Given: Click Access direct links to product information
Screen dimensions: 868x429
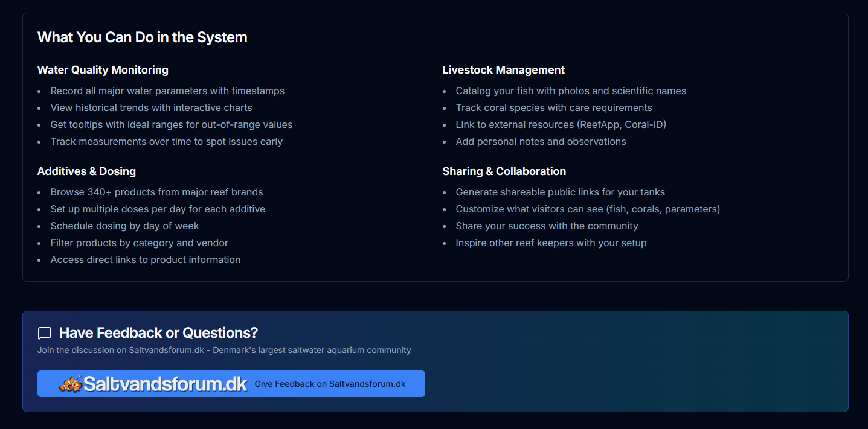Looking at the screenshot, I should tap(145, 260).
